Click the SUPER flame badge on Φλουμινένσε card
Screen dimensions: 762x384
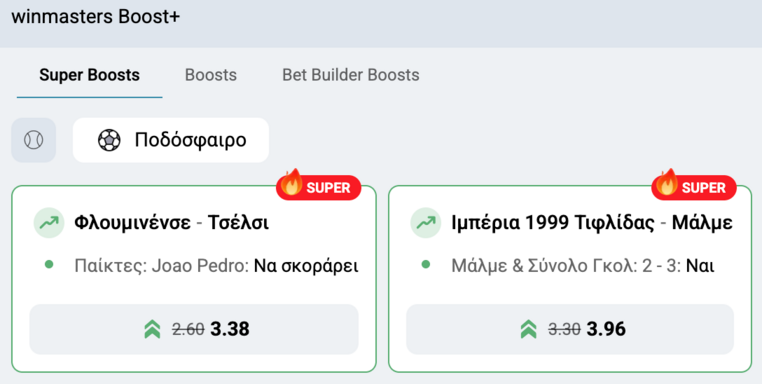click(319, 187)
